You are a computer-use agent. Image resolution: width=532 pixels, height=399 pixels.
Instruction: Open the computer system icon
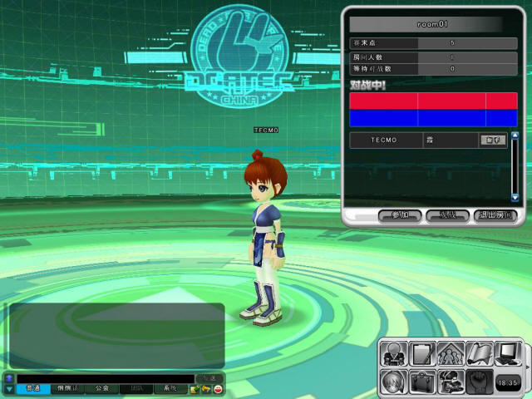click(508, 354)
